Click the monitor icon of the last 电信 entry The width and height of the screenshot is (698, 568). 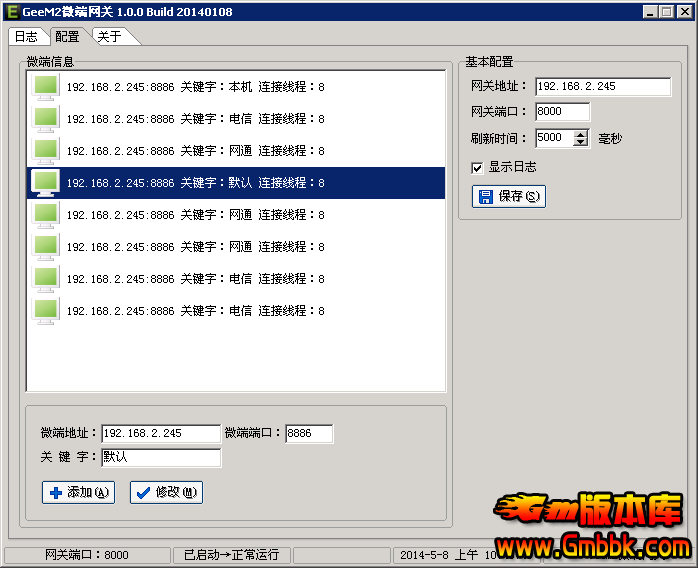point(46,311)
